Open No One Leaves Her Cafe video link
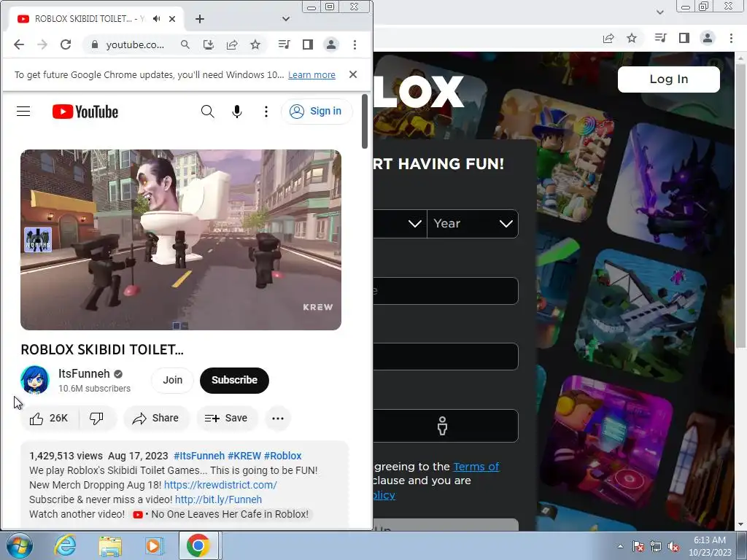The height and width of the screenshot is (560, 747). [220, 514]
